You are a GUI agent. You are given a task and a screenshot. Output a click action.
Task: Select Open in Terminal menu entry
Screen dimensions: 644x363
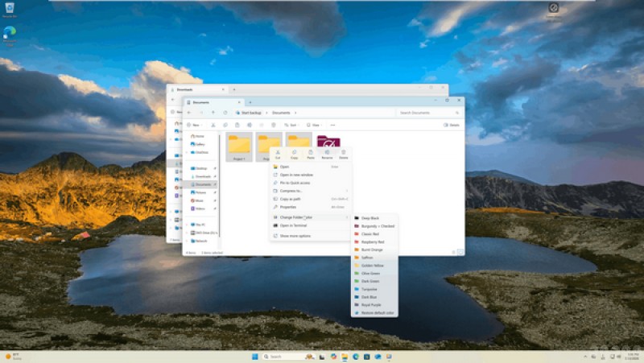click(x=293, y=225)
